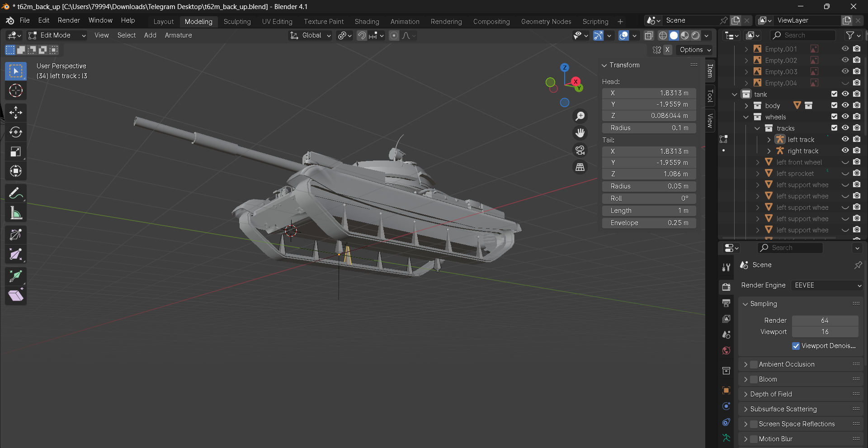Switch to orthographic grid view button
Image resolution: width=868 pixels, height=448 pixels.
[580, 167]
